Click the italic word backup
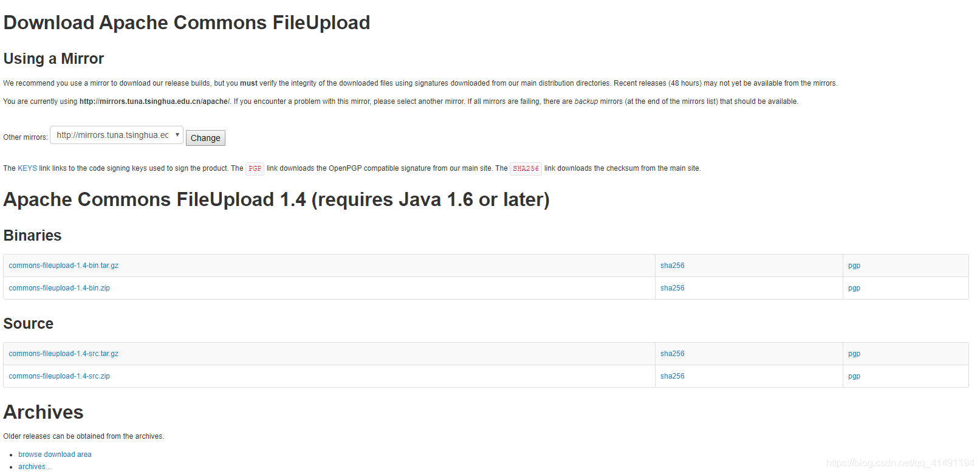 pos(586,101)
